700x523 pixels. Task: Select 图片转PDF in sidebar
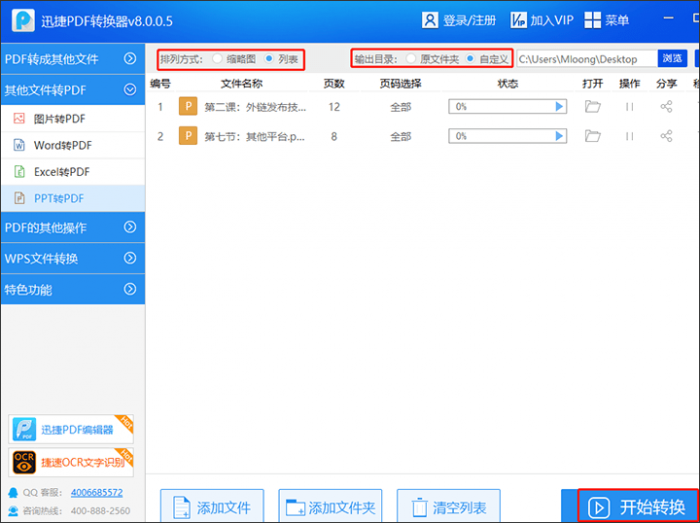[x=73, y=119]
